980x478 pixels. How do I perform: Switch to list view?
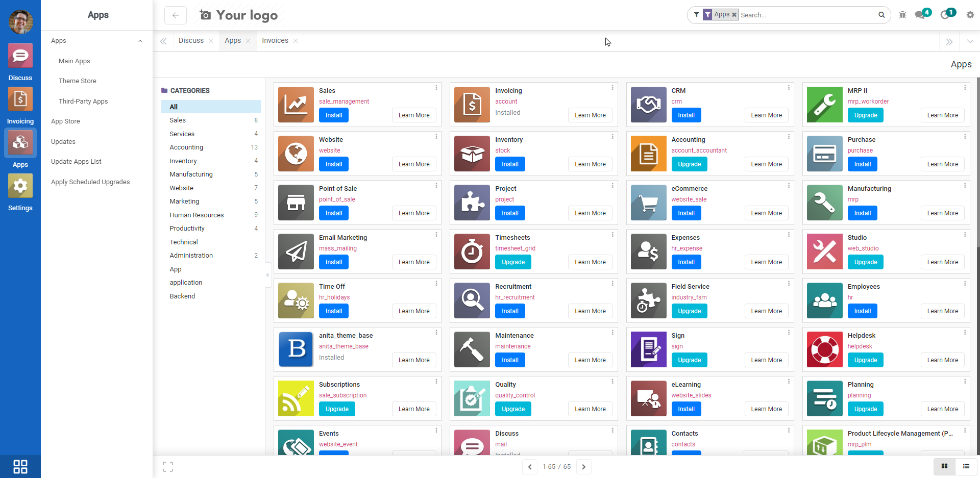click(966, 466)
